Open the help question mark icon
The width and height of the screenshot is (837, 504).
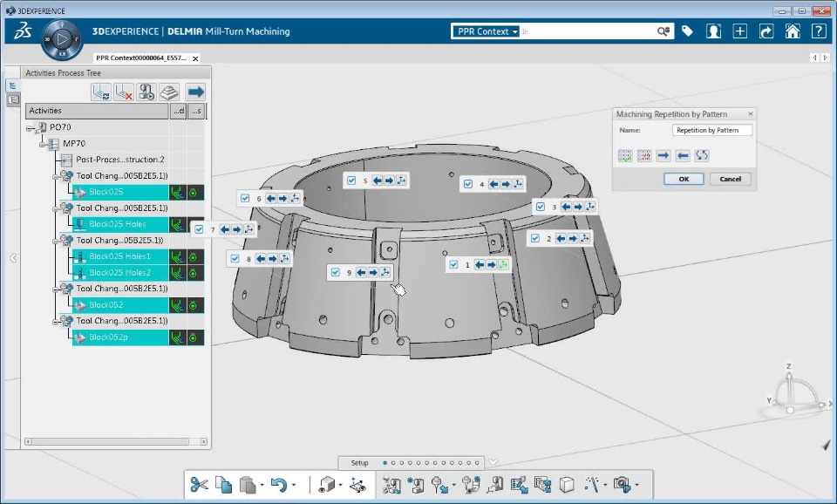coord(819,31)
